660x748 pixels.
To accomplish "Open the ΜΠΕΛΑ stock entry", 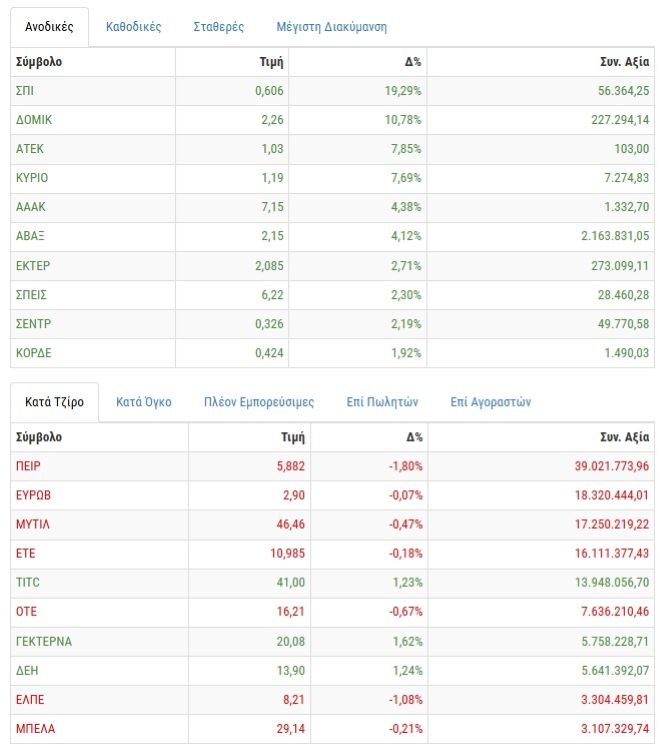I will (x=36, y=729).
